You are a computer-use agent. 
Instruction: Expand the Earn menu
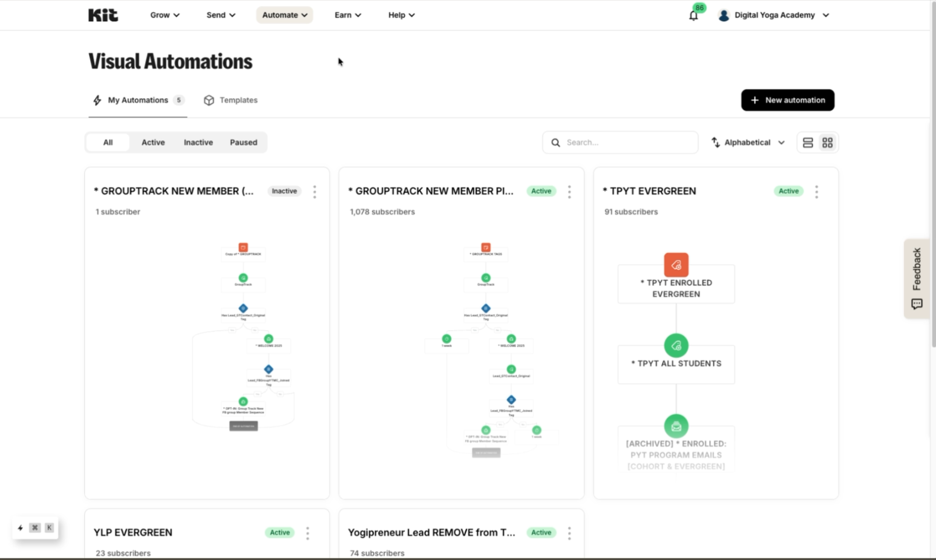[348, 15]
